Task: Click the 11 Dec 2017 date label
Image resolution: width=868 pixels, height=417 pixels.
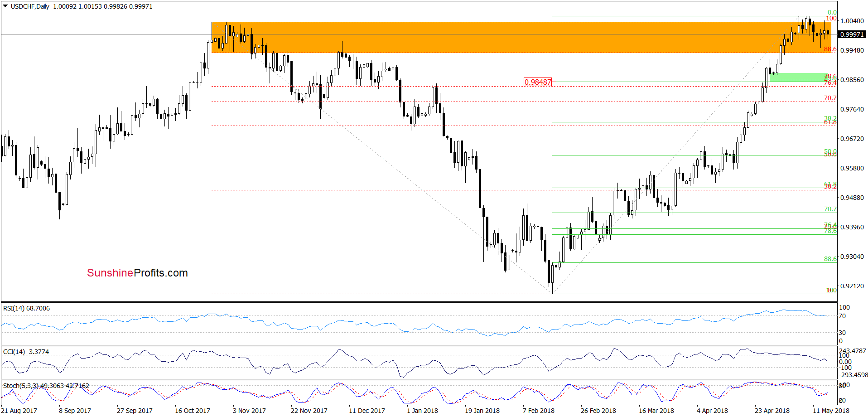Action: point(367,411)
